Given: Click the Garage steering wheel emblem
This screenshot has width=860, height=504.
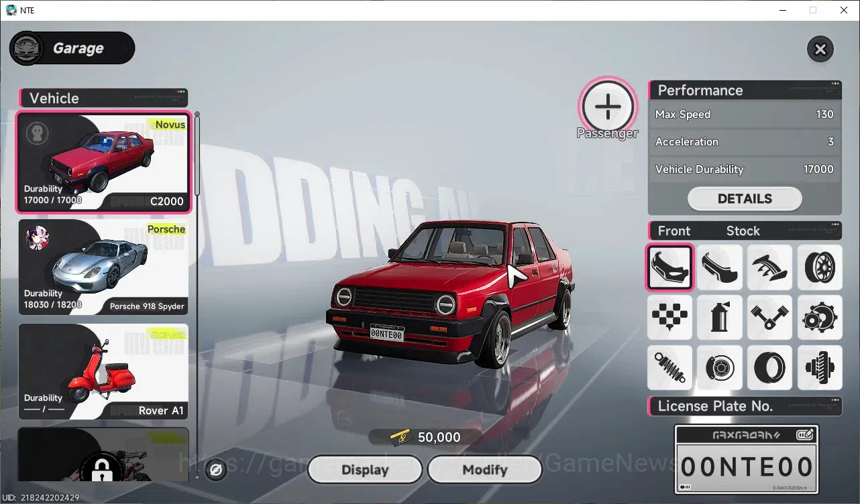Looking at the screenshot, I should click(27, 49).
